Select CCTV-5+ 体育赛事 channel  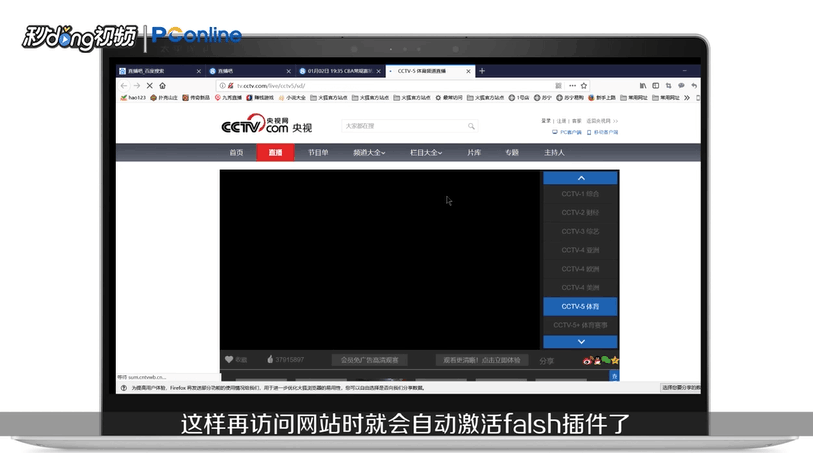pyautogui.click(x=580, y=325)
